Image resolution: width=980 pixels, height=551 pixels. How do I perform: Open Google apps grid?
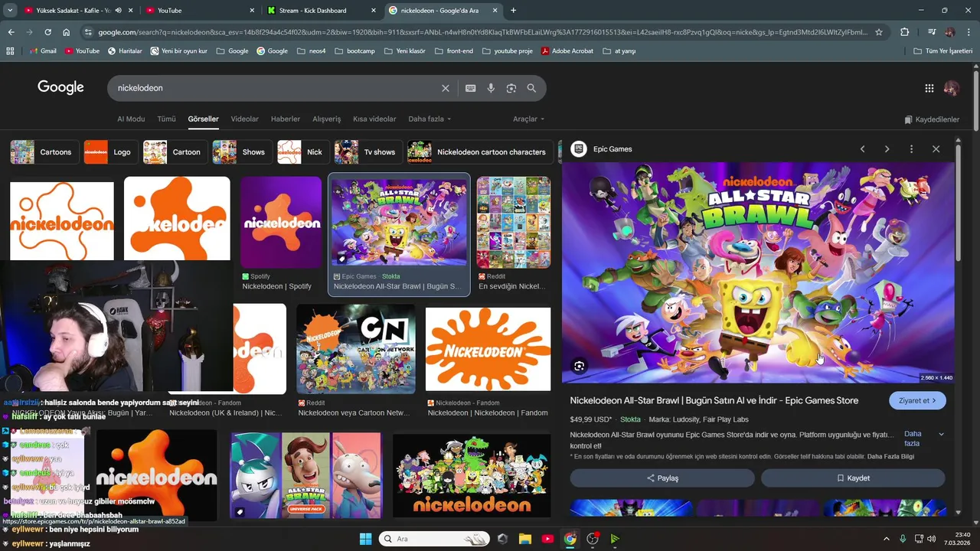click(x=929, y=88)
